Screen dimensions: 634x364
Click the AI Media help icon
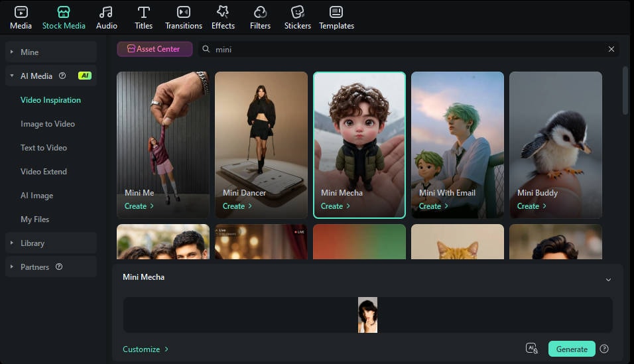point(62,76)
